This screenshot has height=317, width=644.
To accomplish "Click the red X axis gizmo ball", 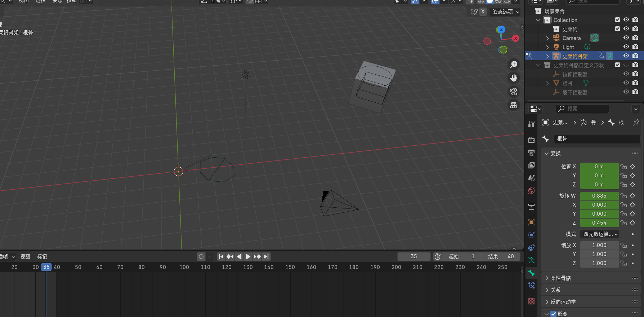I will (516, 38).
